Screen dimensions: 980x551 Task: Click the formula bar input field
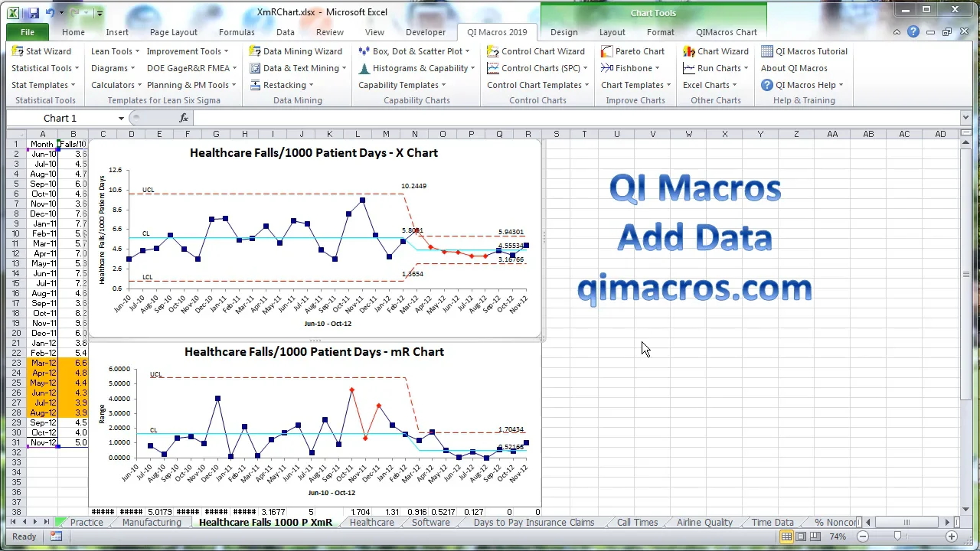pyautogui.click(x=578, y=118)
